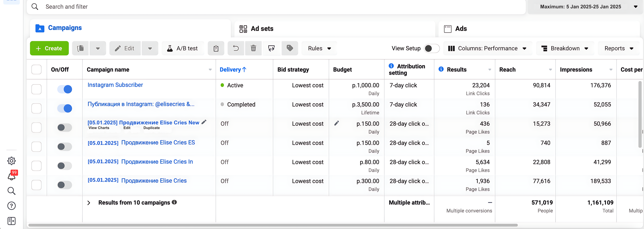Click the undo arrow icon
Image resolution: width=644 pixels, height=229 pixels.
(x=236, y=48)
